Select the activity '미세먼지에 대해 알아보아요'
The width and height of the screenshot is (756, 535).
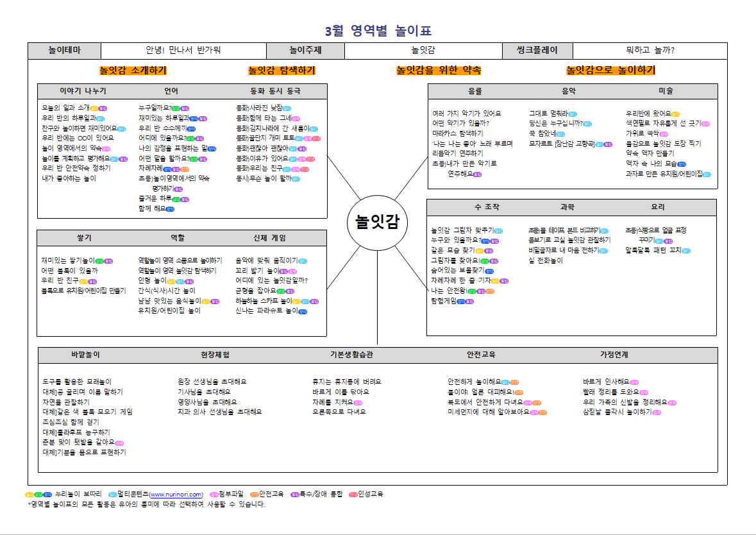click(489, 412)
